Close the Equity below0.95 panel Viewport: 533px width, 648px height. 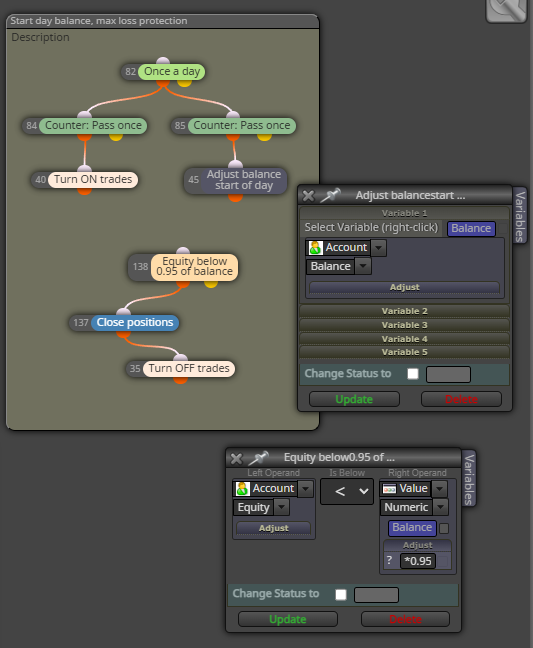[x=236, y=458]
